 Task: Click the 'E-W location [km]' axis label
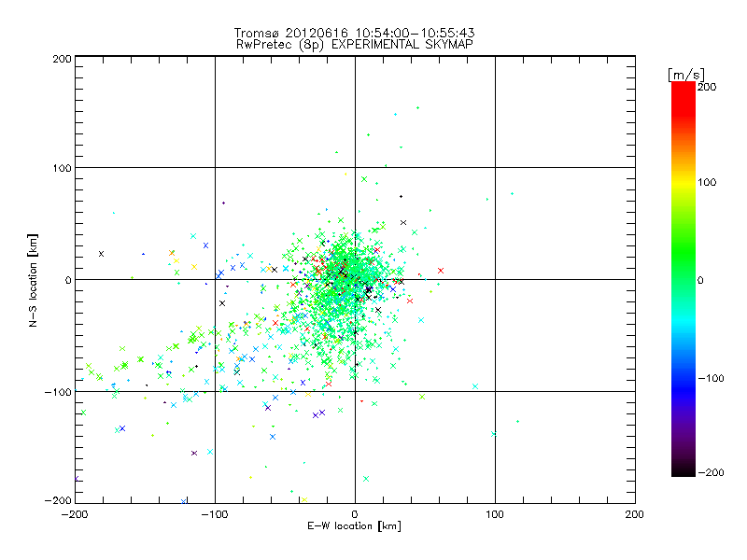coord(354,526)
